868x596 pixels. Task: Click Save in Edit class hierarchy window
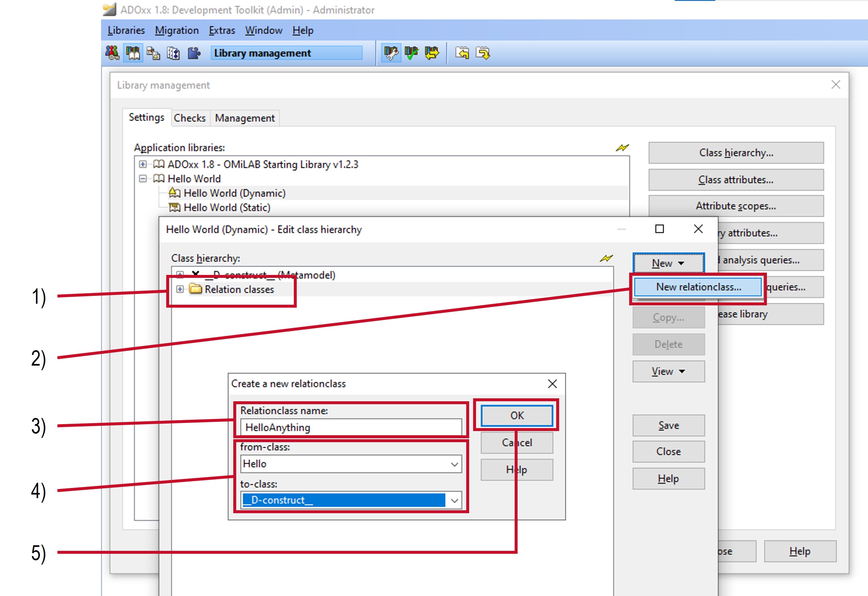coord(668,425)
